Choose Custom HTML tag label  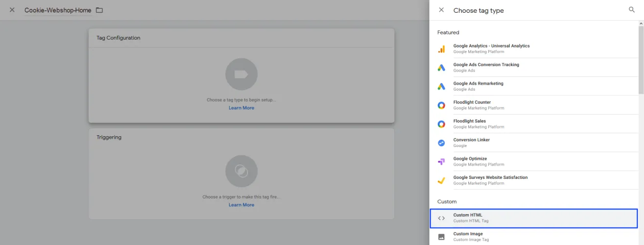(468, 215)
